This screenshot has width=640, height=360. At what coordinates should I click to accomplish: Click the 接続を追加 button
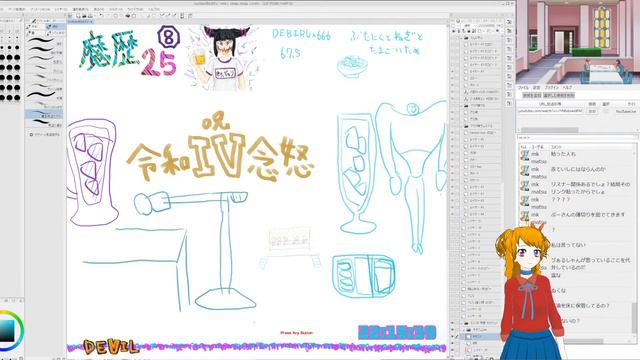pyautogui.click(x=532, y=95)
